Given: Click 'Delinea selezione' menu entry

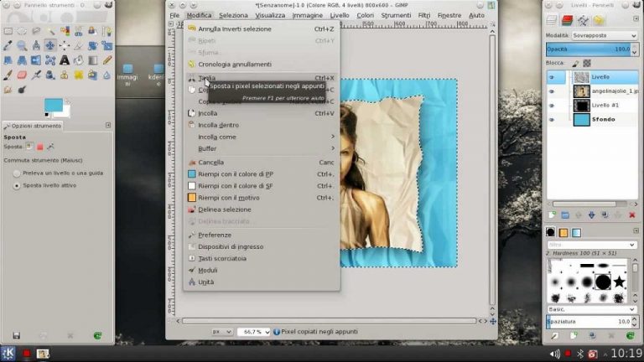Looking at the screenshot, I should pos(262,209).
